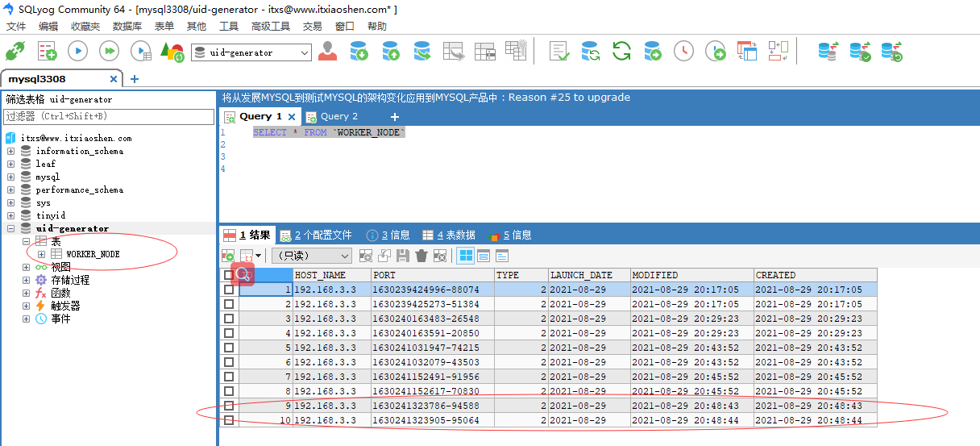Viewport: 980px width, 446px height.
Task: Toggle the select-all header checkbox
Action: coord(229,275)
